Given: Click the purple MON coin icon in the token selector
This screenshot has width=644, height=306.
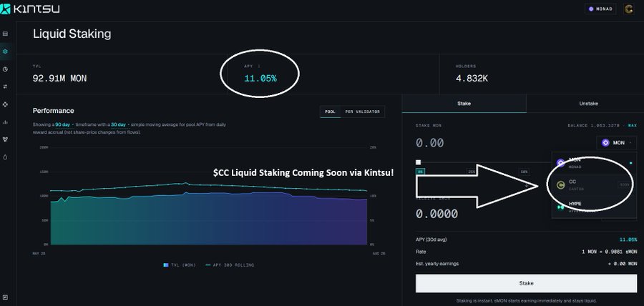Looking at the screenshot, I should click(x=605, y=143).
